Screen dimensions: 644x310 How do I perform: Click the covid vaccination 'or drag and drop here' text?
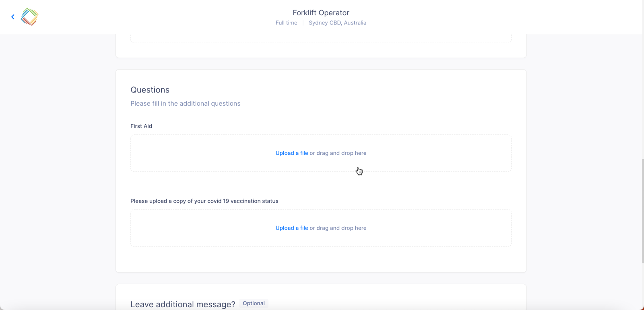click(x=338, y=228)
